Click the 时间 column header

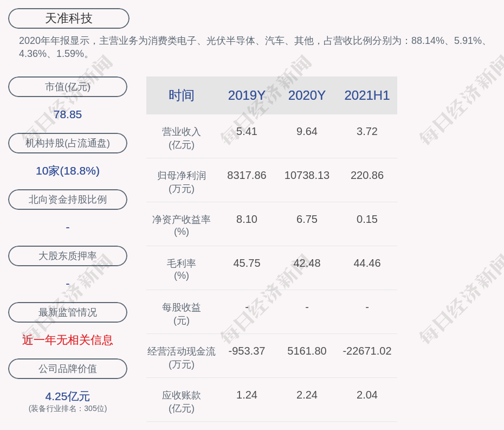182,95
